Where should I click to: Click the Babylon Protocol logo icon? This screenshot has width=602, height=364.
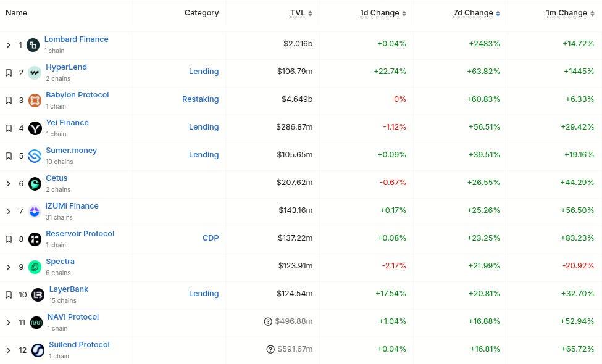point(35,100)
